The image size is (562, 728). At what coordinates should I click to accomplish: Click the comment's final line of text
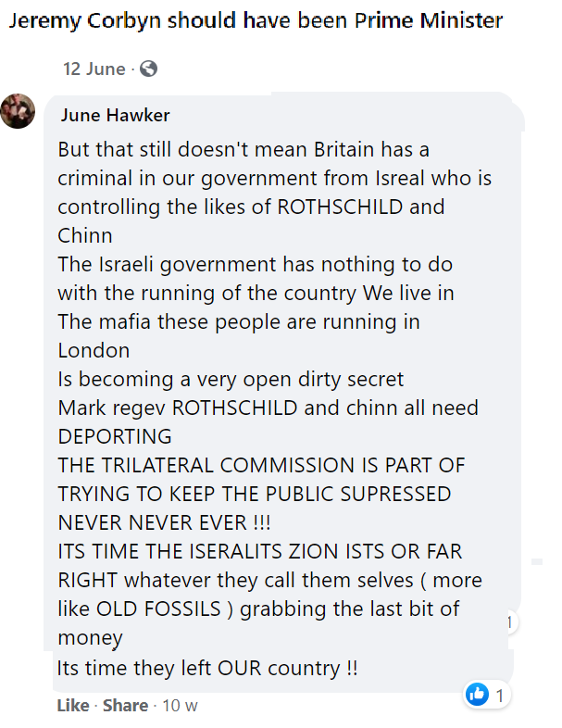(x=207, y=667)
